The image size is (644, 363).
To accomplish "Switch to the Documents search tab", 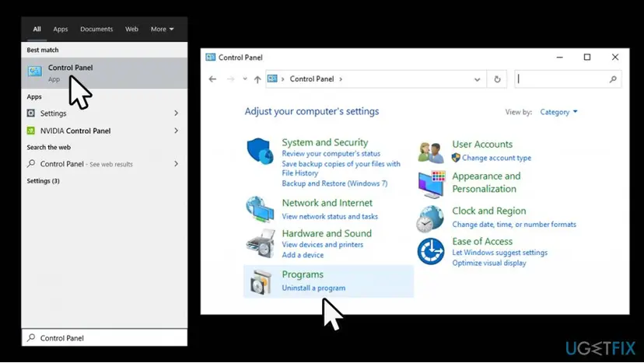I will point(96,30).
